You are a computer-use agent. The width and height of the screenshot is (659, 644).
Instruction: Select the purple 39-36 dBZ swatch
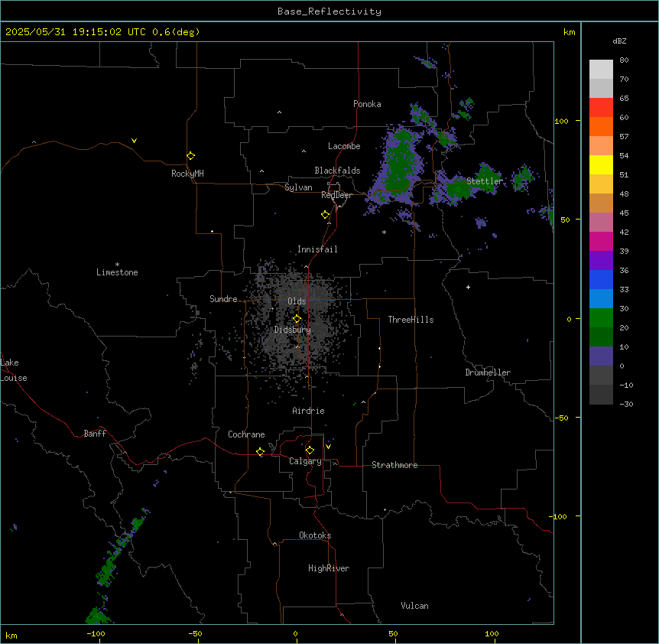601,260
